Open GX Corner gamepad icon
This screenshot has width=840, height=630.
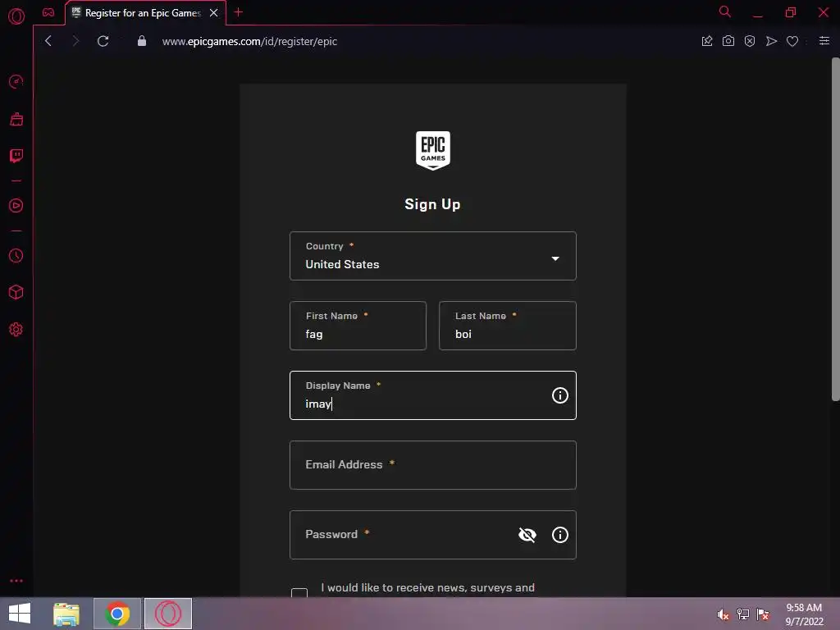click(x=48, y=12)
